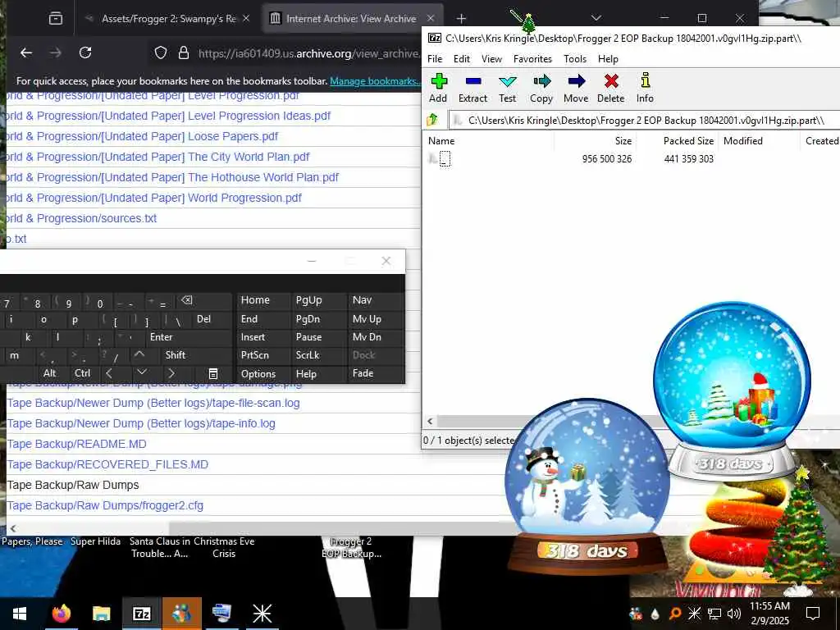
Task: Open the View menu in 7-Zip
Action: click(491, 59)
